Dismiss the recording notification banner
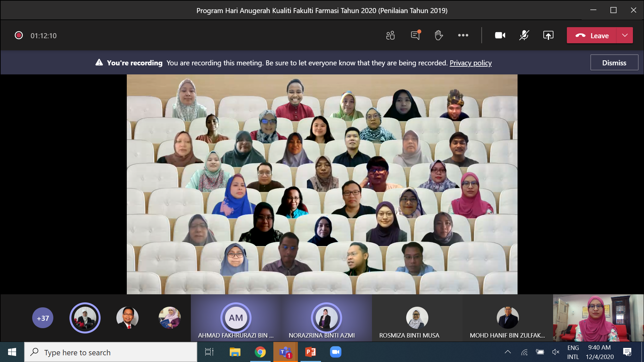 click(x=614, y=63)
